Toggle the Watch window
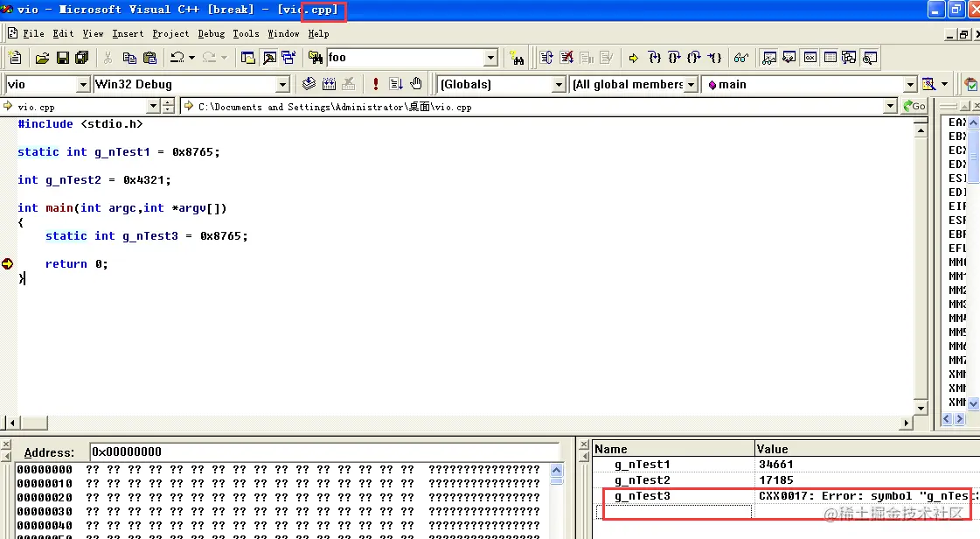Viewport: 980px width, 539px height. pos(769,58)
